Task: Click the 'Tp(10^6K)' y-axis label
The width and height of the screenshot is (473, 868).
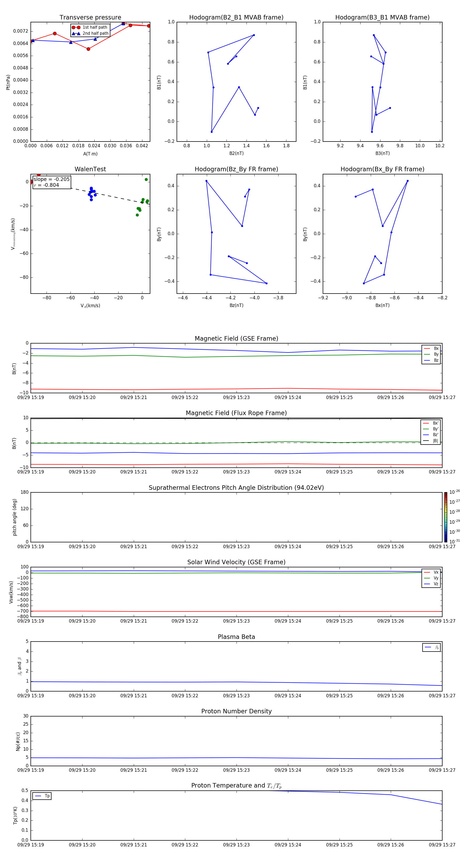Action: (15, 815)
